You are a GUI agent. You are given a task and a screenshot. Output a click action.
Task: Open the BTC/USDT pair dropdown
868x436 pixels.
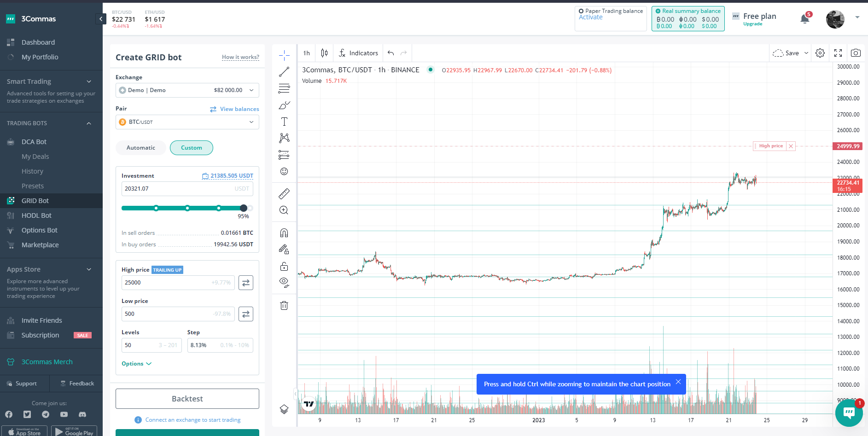pos(187,122)
